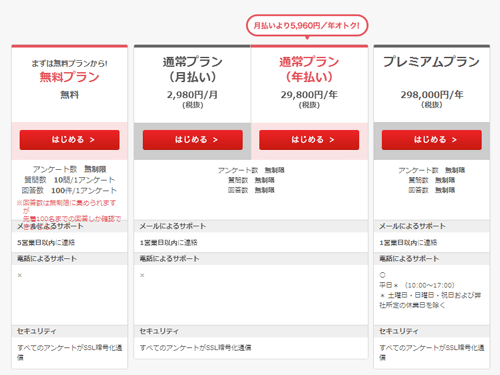Viewport: 500px width, 375px height.
Task: Click 回答数 100件/1アンケート line
Action: [69, 191]
